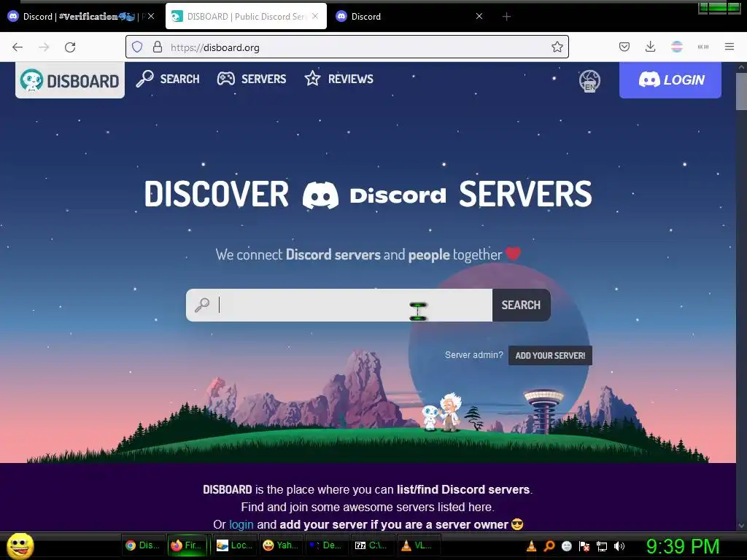Click the flag with red X tray icon
747x560 pixels.
point(584,546)
